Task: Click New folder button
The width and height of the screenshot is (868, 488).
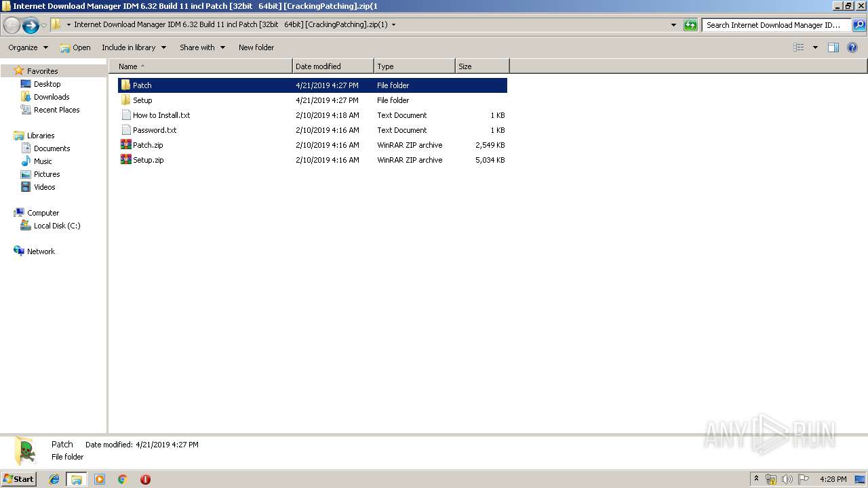Action: point(256,47)
